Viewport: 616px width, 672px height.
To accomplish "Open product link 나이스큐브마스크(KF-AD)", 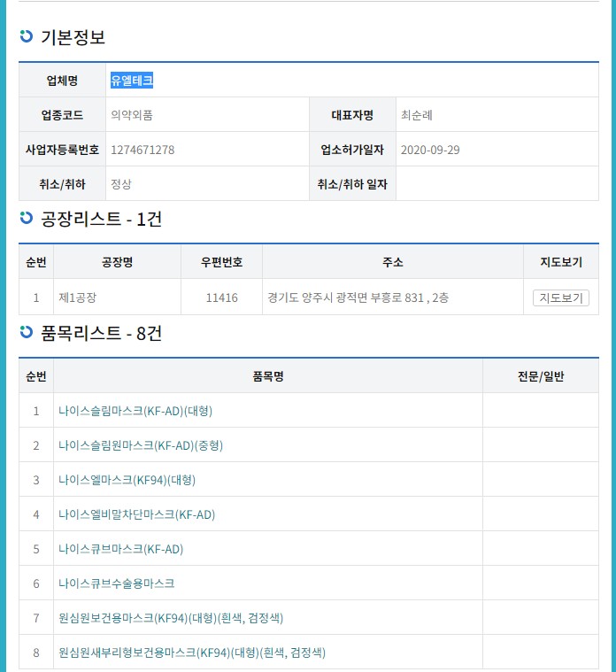I will (120, 549).
